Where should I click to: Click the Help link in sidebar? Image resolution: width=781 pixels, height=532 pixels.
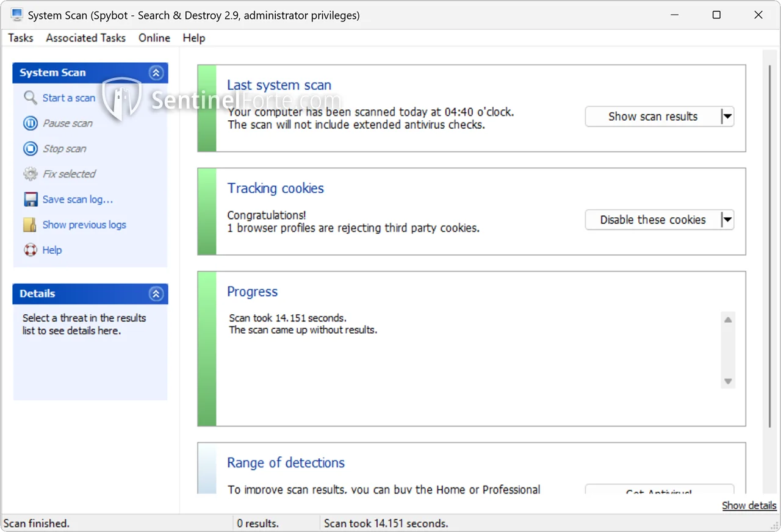(52, 250)
